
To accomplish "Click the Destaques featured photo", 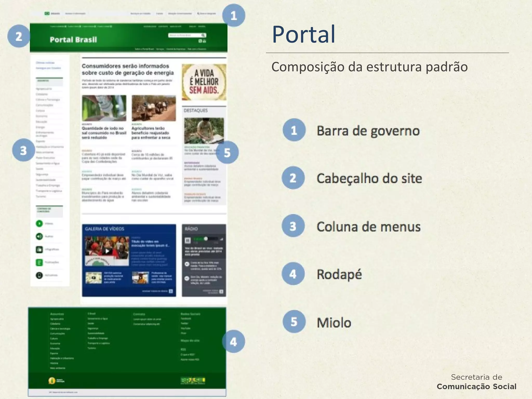I will pos(204,131).
